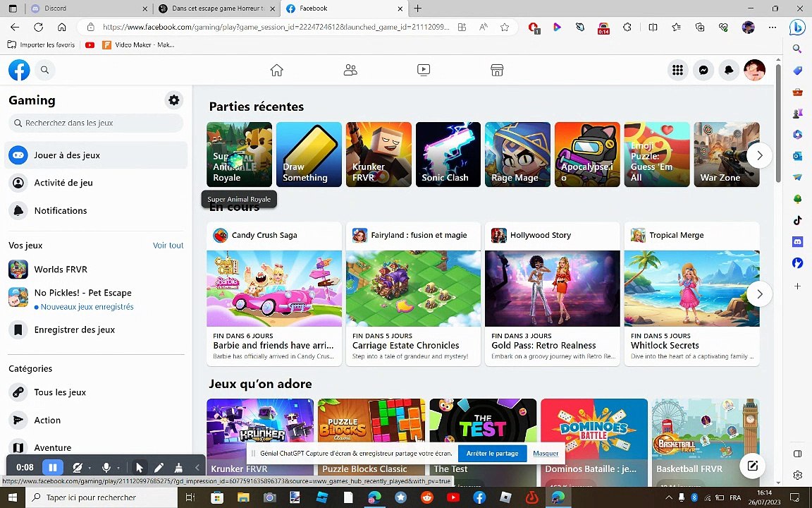Screen dimensions: 812x508
Task: Collapse the recorder toolbar arrow
Action: click(x=197, y=468)
